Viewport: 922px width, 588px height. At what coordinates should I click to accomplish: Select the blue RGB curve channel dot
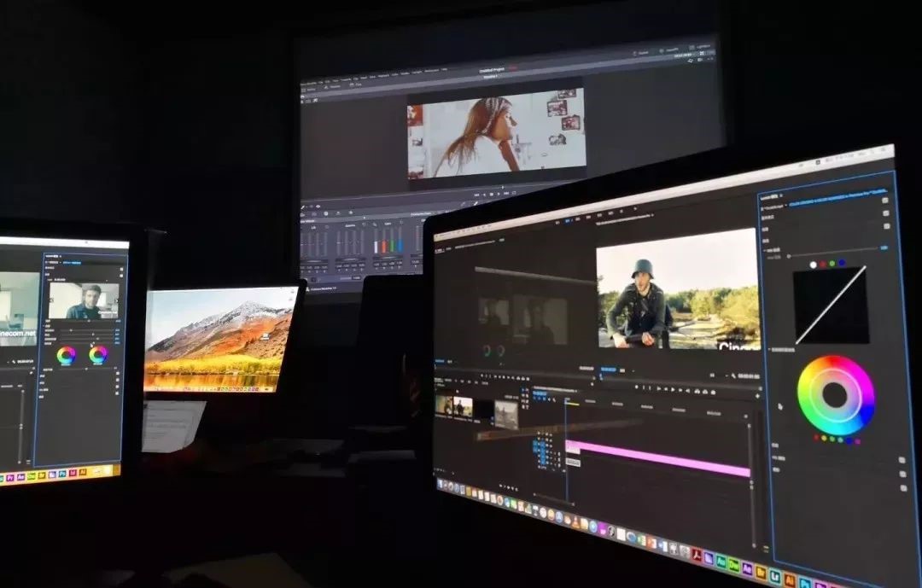click(842, 263)
